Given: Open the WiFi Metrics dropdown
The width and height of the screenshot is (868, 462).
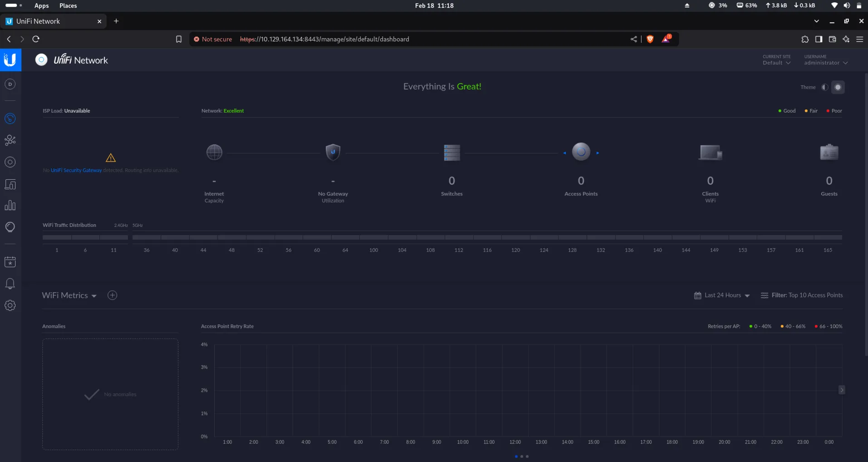Looking at the screenshot, I should 69,295.
